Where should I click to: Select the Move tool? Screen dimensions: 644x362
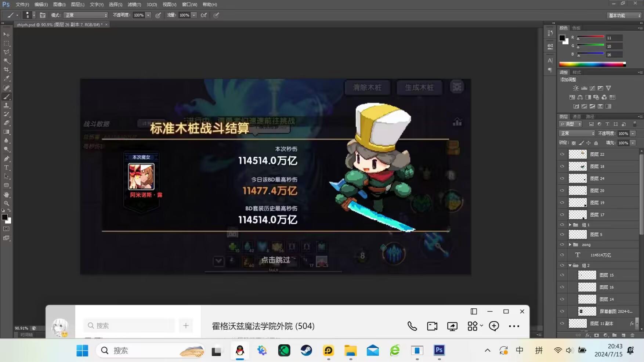tap(6, 35)
